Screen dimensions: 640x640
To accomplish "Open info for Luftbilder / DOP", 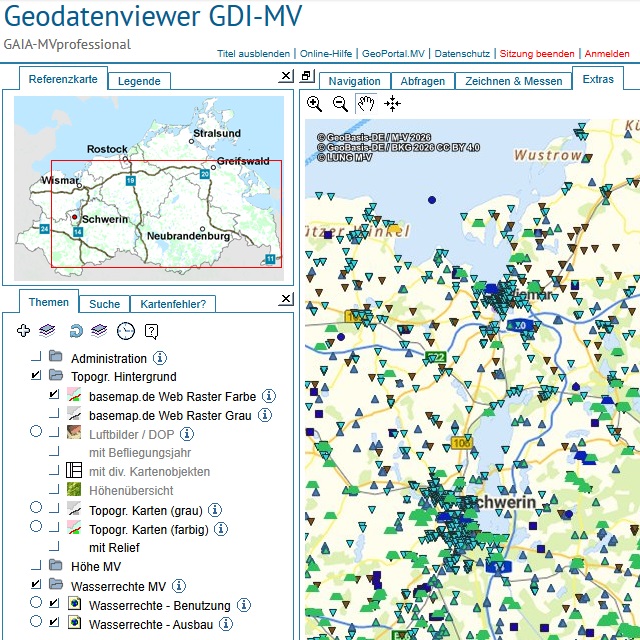I will point(187,433).
